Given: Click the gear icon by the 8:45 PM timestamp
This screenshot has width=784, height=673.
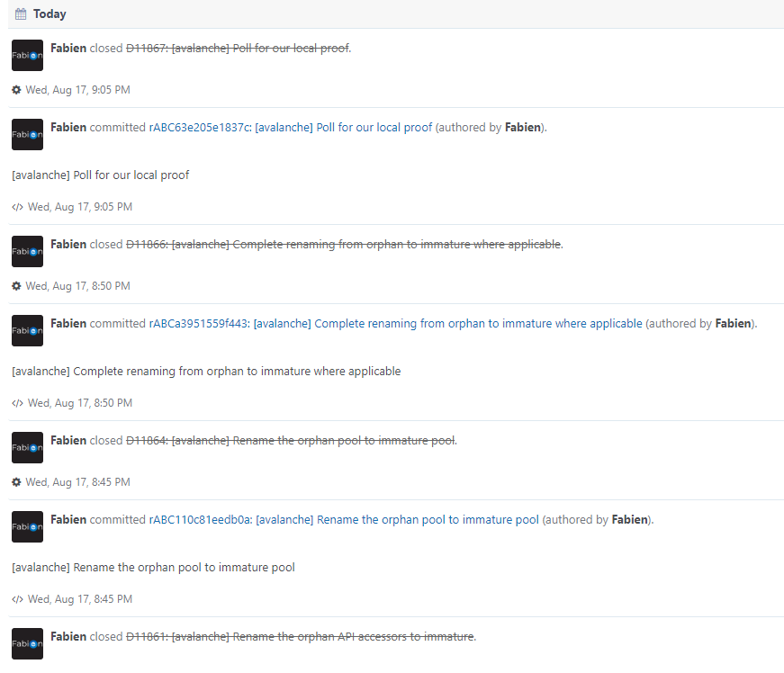Looking at the screenshot, I should (x=16, y=482).
